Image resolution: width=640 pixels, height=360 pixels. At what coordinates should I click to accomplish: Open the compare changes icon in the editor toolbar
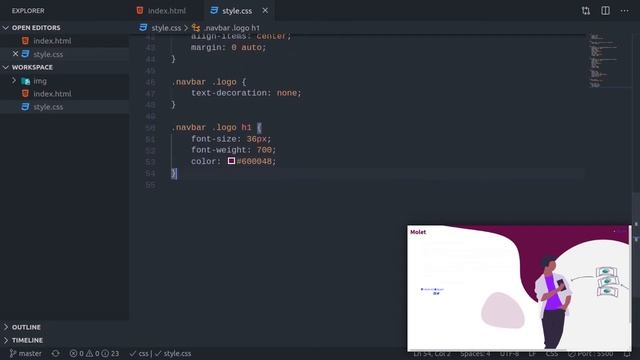pyautogui.click(x=586, y=11)
